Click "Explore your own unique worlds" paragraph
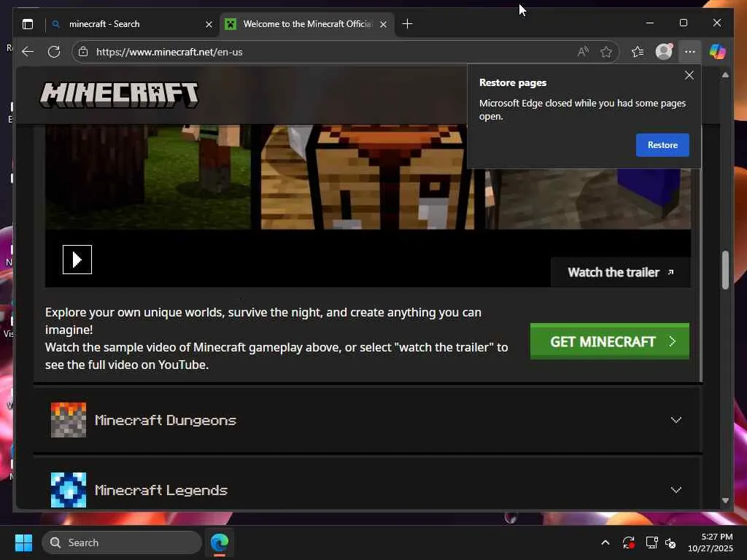Viewport: 747px width, 560px height. [x=276, y=338]
